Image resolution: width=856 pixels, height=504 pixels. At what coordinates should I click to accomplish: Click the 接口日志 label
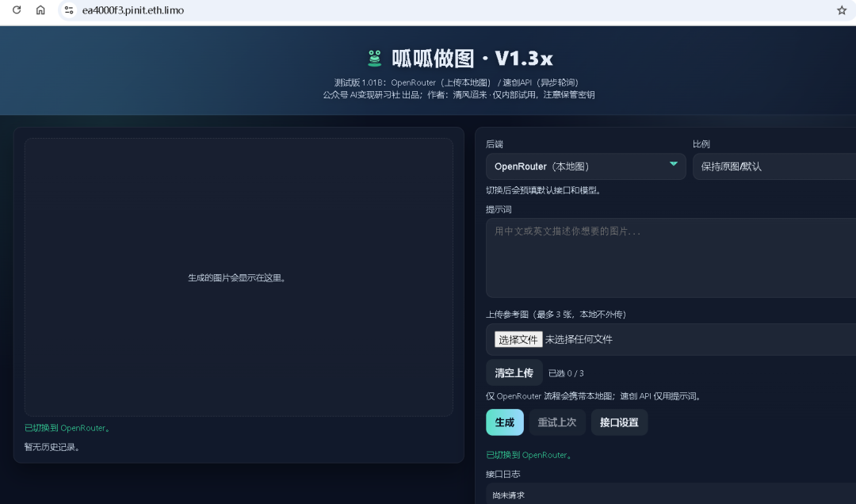pyautogui.click(x=503, y=474)
